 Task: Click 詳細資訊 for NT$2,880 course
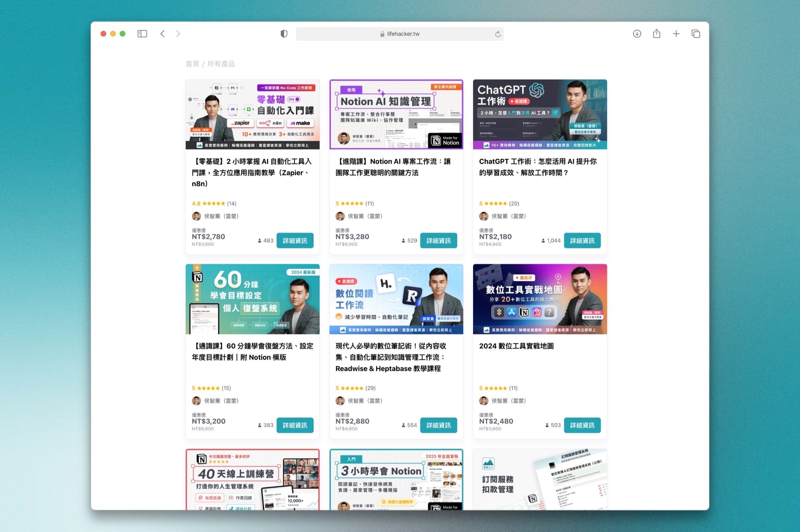[x=438, y=425]
